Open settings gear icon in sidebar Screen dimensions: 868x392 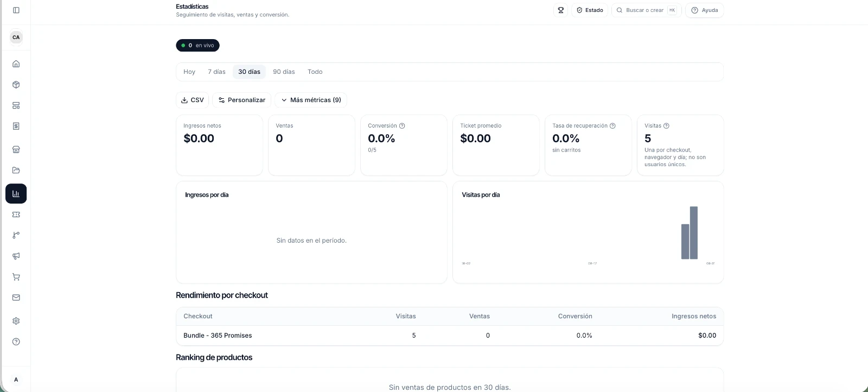(x=16, y=321)
